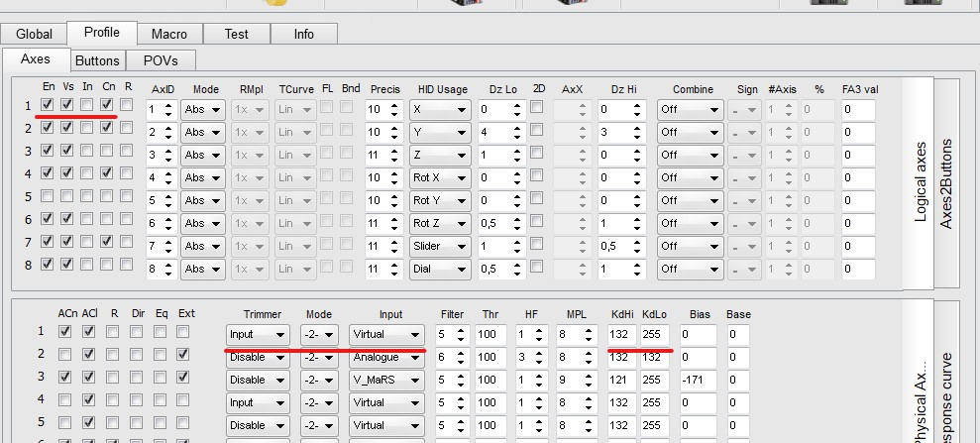Click the AxID spinner for logical axis 8
Viewport: 980px width, 443px height.
(x=162, y=270)
